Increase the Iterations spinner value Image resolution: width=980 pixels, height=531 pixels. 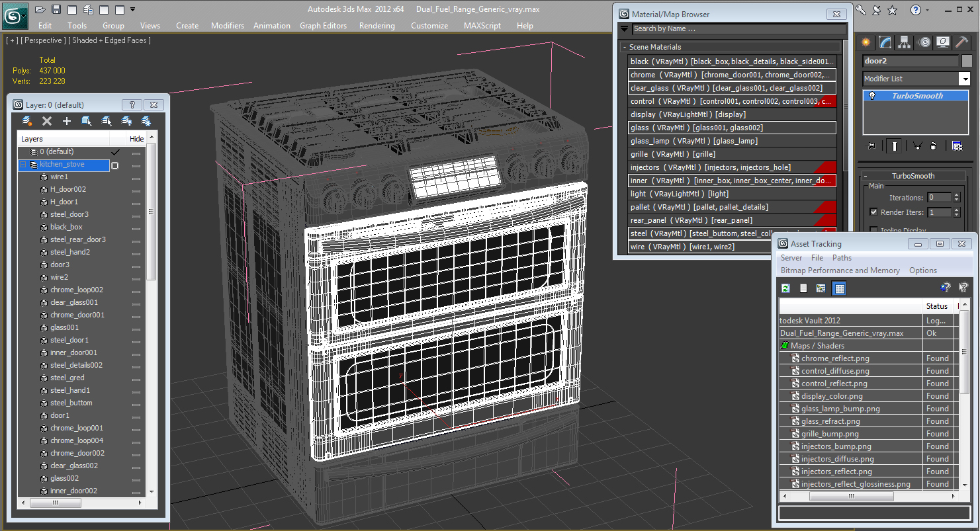(956, 195)
